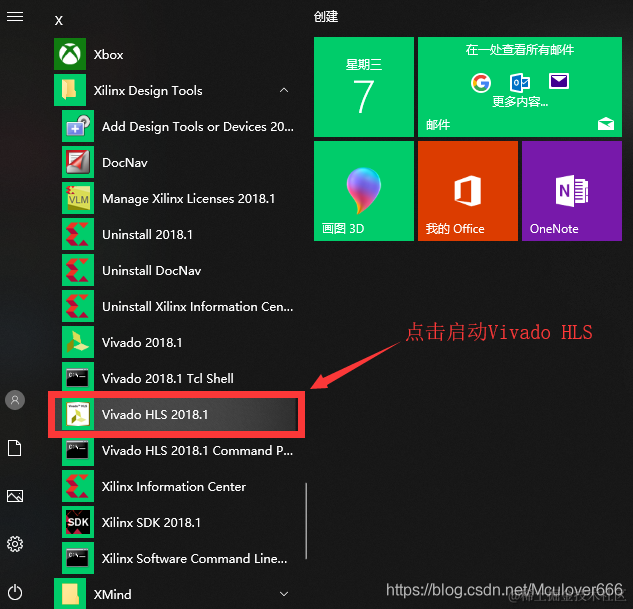Open the user account icon in sidebar

tap(15, 400)
